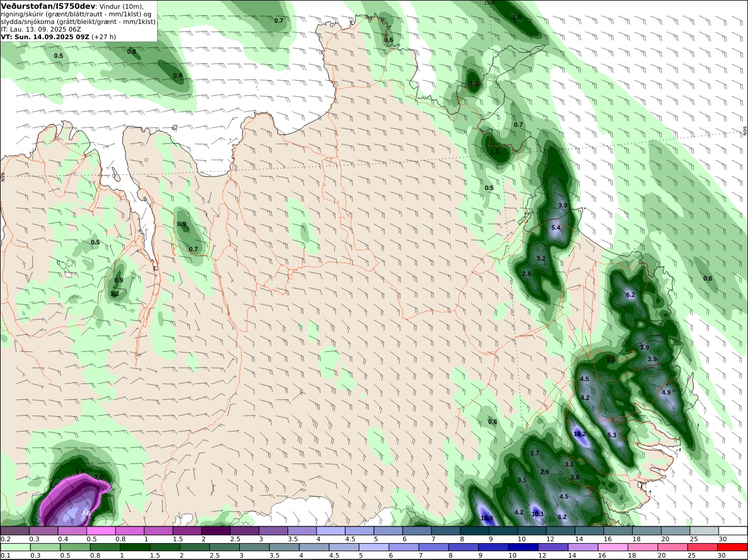Click the '0.8' value near the top-left corner

point(131,51)
